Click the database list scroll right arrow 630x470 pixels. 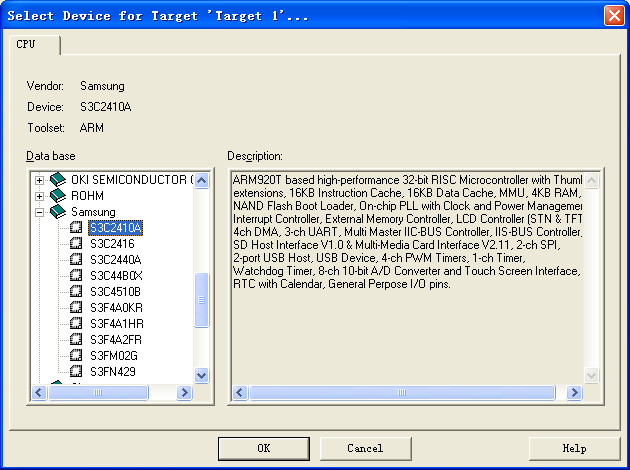tap(184, 392)
